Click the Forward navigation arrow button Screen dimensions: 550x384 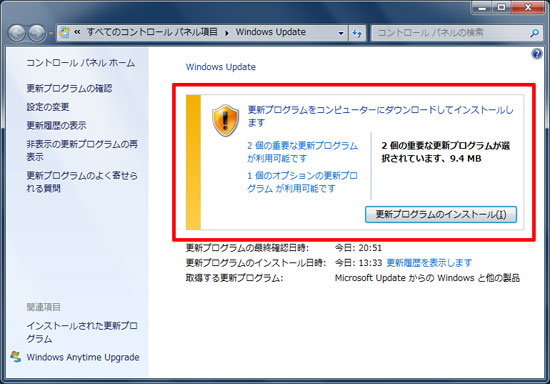coord(37,33)
